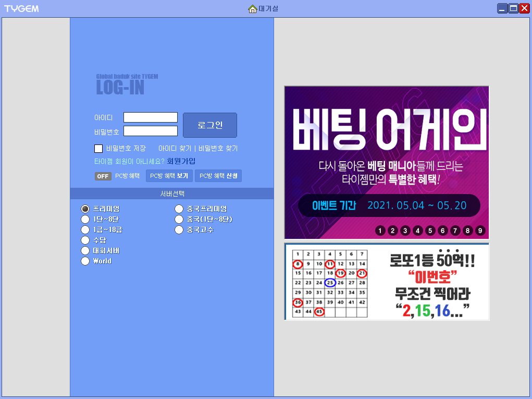Select the 수담 server
This screenshot has width=532, height=399.
(85, 240)
